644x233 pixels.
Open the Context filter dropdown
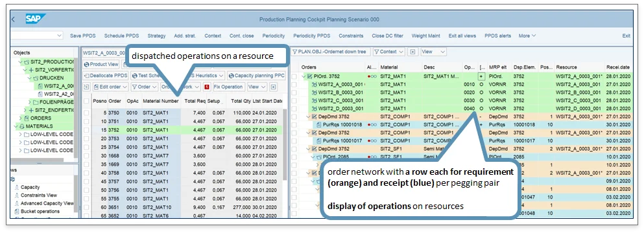[x=388, y=52]
